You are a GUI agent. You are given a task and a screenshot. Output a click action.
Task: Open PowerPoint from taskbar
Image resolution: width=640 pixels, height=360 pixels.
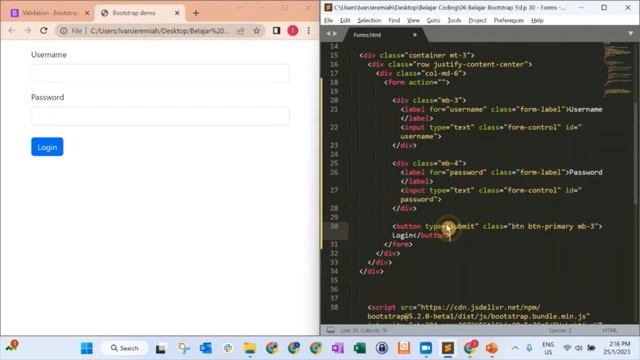click(492, 348)
